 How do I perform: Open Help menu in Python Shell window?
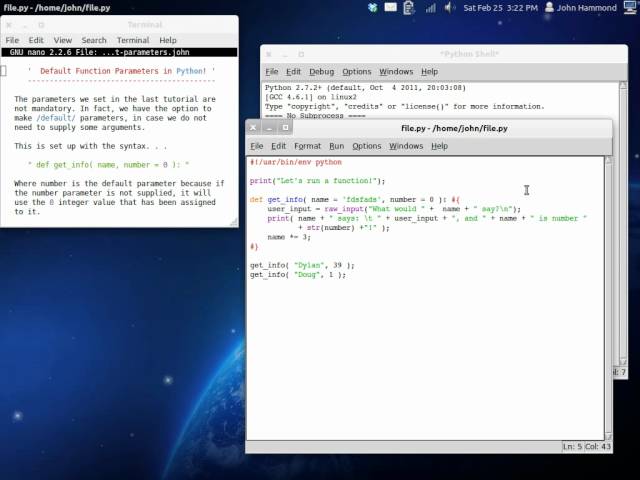(429, 71)
